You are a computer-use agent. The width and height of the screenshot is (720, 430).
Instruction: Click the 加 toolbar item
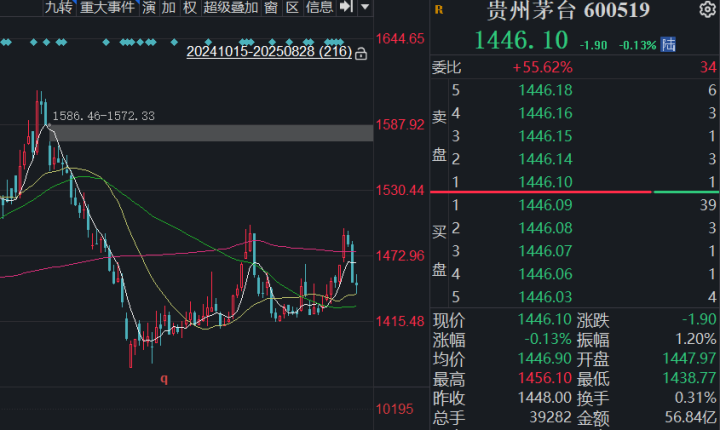169,7
